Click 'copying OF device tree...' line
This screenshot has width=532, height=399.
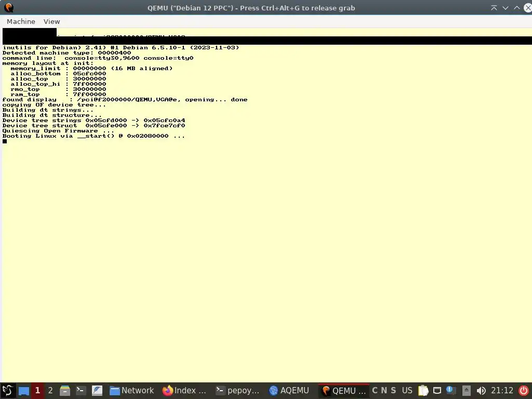54,105
